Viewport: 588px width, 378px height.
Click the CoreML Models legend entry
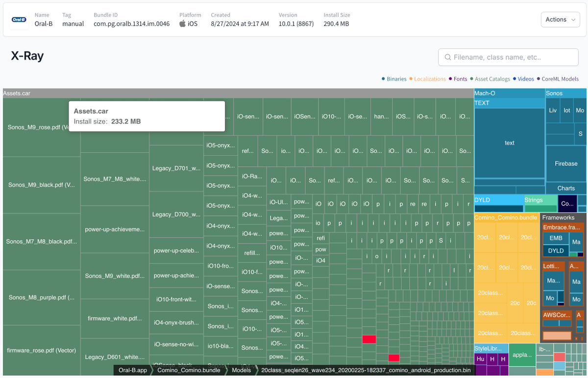tap(558, 79)
